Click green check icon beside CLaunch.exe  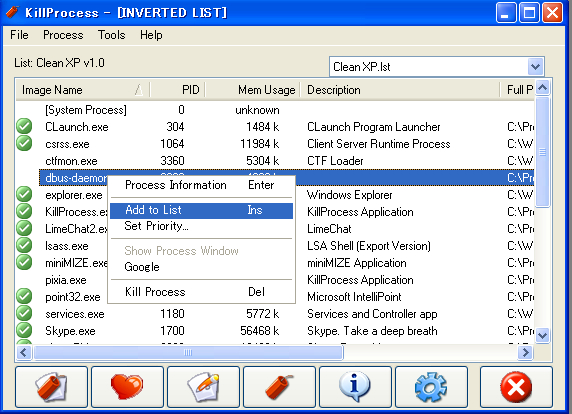(24, 127)
